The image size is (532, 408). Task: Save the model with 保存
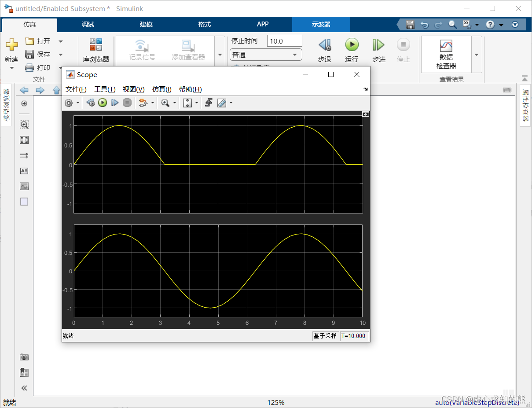point(38,54)
